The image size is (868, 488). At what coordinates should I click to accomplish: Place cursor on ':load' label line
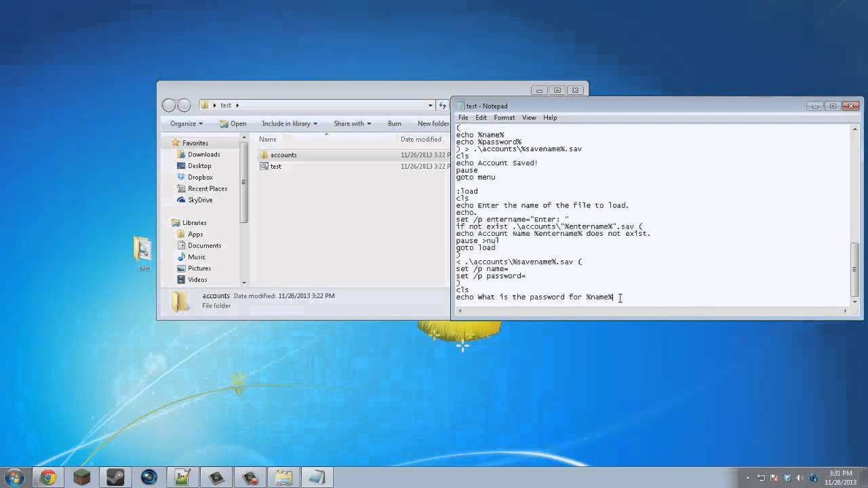(467, 191)
